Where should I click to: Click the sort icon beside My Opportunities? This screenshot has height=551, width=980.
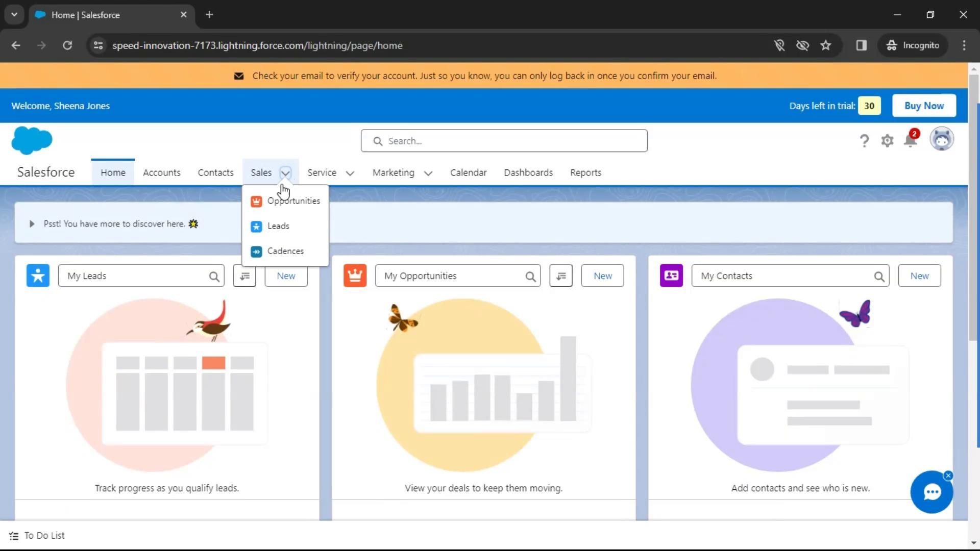pyautogui.click(x=560, y=276)
